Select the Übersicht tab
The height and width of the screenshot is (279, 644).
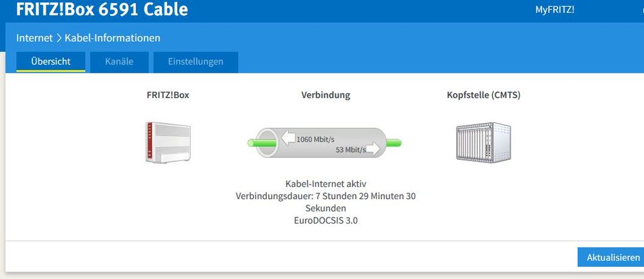51,62
